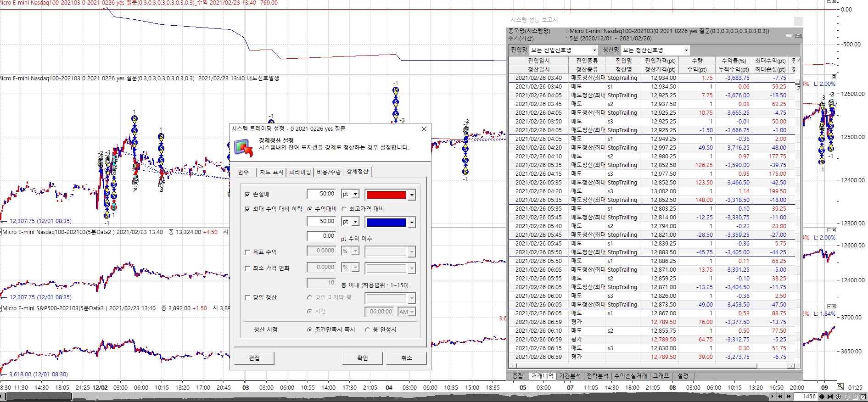Open the 손절매 pt unit dropdown
The width and height of the screenshot is (868, 402).
(355, 195)
